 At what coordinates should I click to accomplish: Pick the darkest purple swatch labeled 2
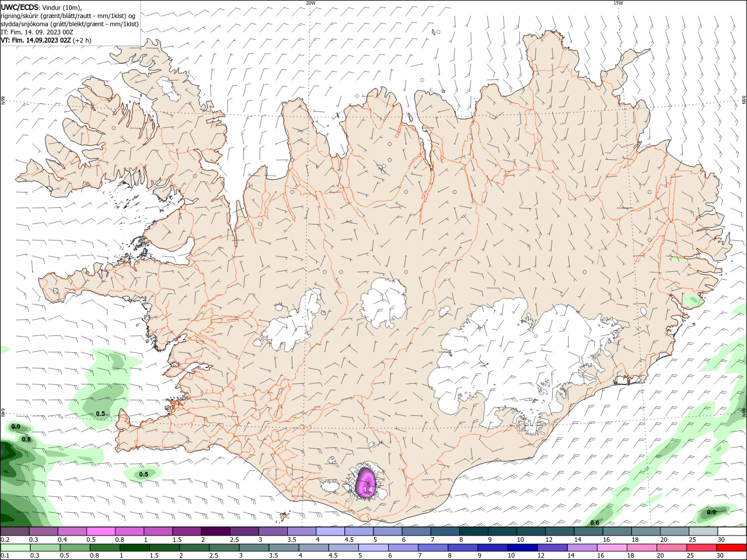(x=215, y=531)
